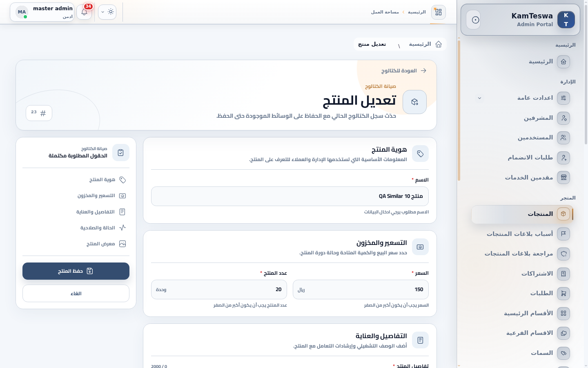Open المشرفين sidebar item
This screenshot has height=368, width=588.
pyautogui.click(x=522, y=118)
